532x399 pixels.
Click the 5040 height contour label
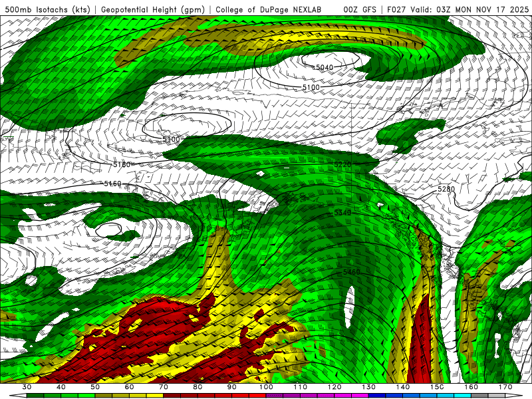tap(325, 68)
